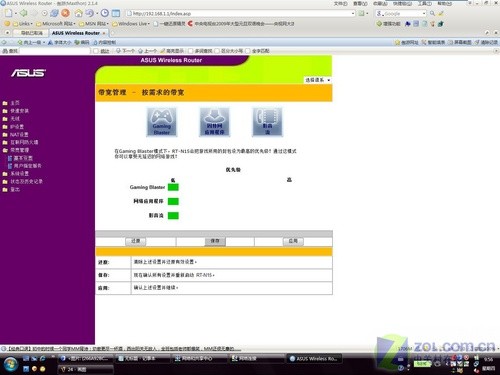Select the voice and video stream mode icon
500x375 pixels.
click(267, 122)
